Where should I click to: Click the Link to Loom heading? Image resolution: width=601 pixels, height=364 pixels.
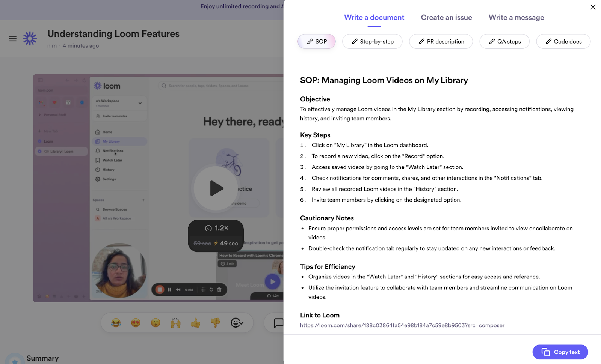(x=320, y=315)
